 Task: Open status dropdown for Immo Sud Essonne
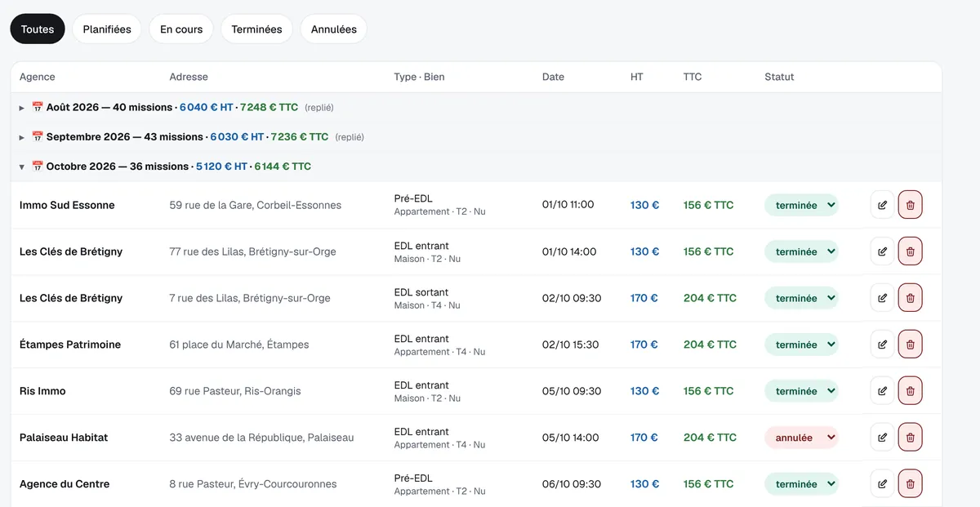point(801,205)
